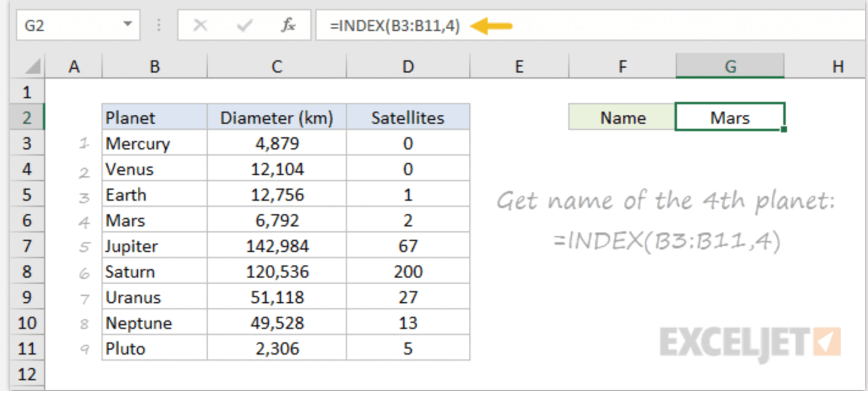868x394 pixels.
Task: Click the Mercury cell
Action: click(155, 144)
